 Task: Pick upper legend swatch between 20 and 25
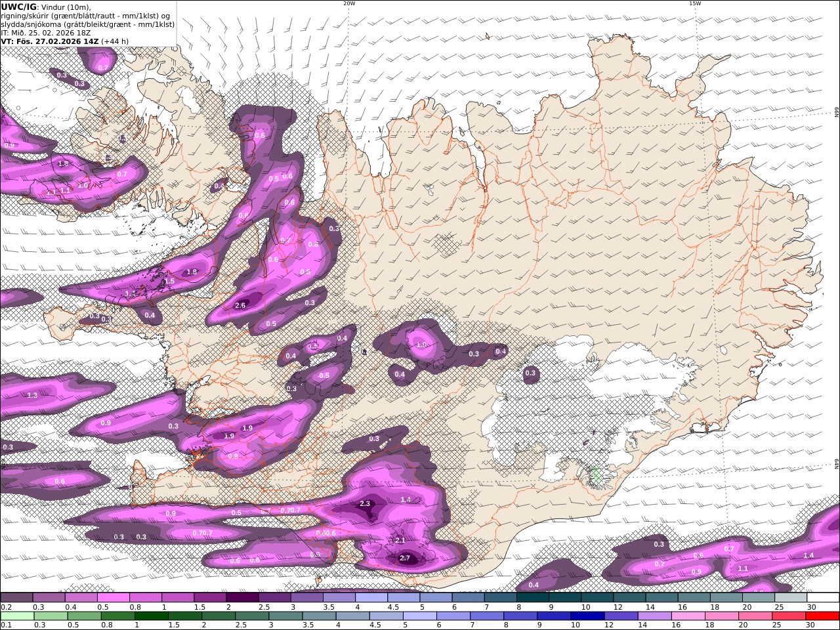759,597
